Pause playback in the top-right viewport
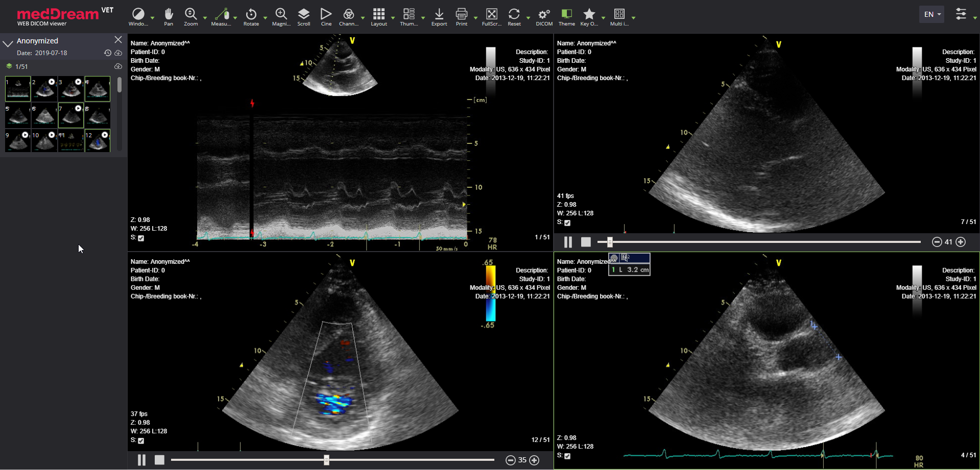Image resolution: width=980 pixels, height=470 pixels. (567, 242)
